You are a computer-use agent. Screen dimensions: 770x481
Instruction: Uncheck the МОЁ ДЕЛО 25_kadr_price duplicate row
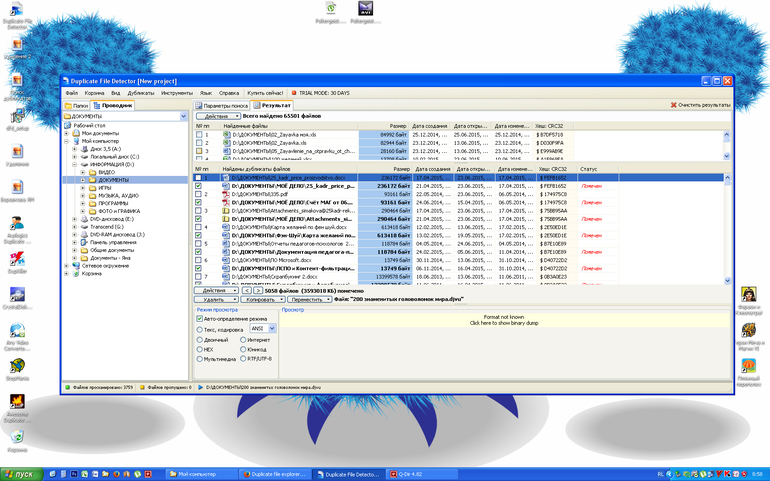coord(200,186)
